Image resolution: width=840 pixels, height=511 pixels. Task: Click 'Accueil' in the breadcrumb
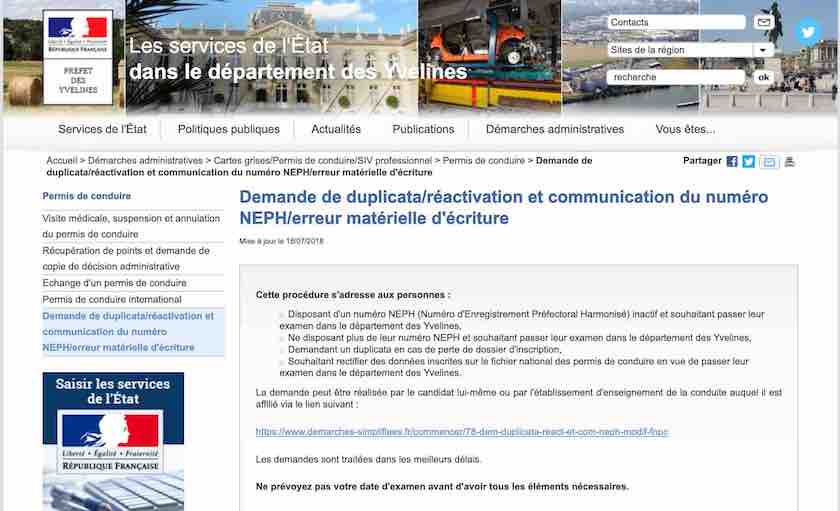tap(62, 160)
